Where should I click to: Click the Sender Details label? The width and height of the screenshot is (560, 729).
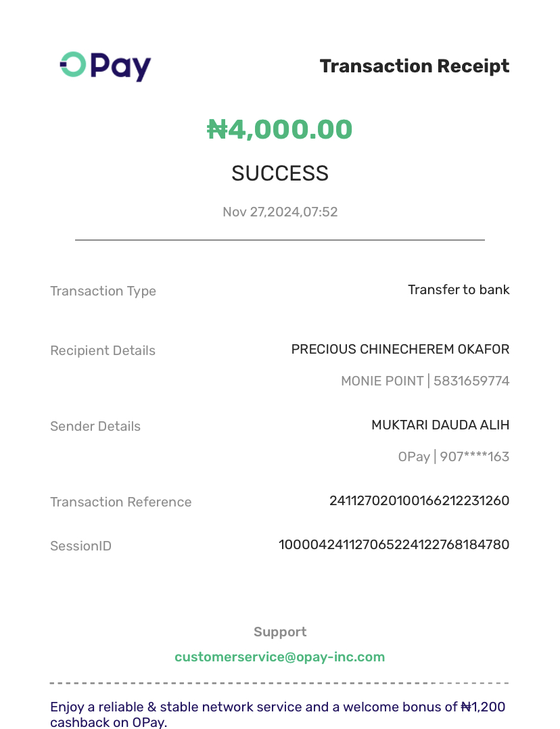click(x=95, y=427)
